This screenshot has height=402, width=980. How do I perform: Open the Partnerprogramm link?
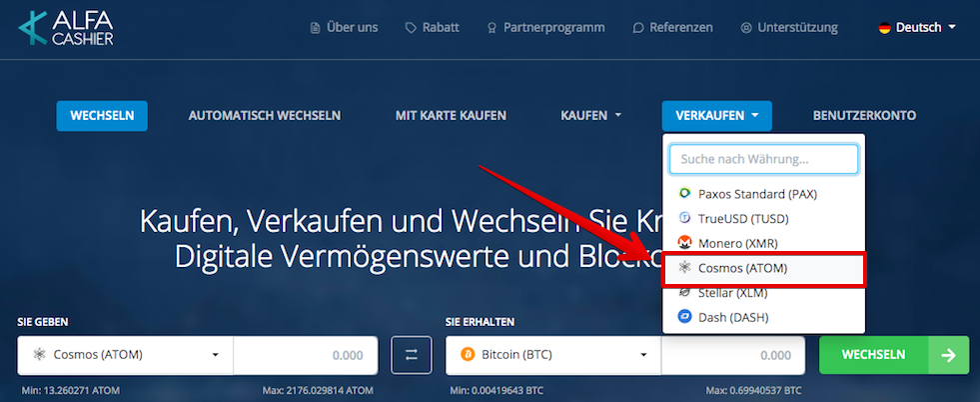(545, 28)
